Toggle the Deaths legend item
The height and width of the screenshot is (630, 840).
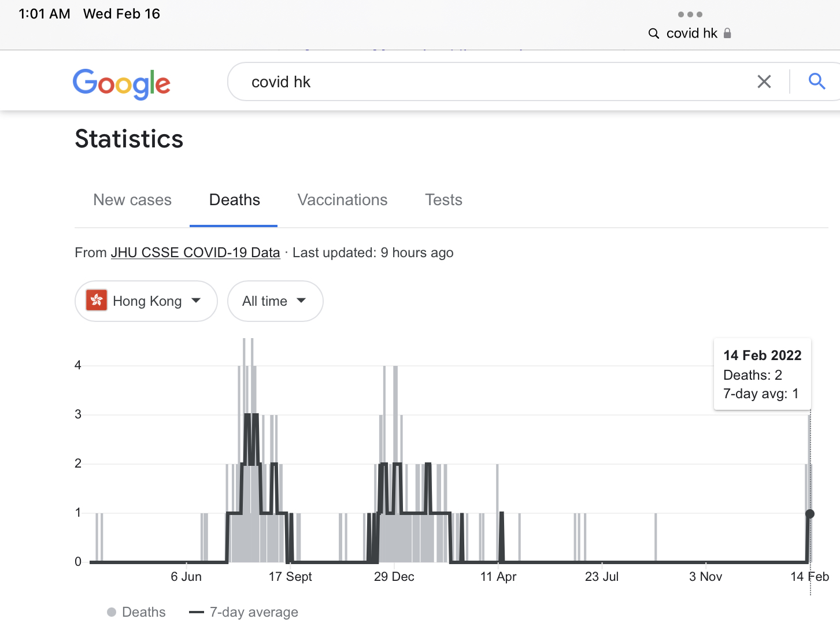pyautogui.click(x=137, y=612)
